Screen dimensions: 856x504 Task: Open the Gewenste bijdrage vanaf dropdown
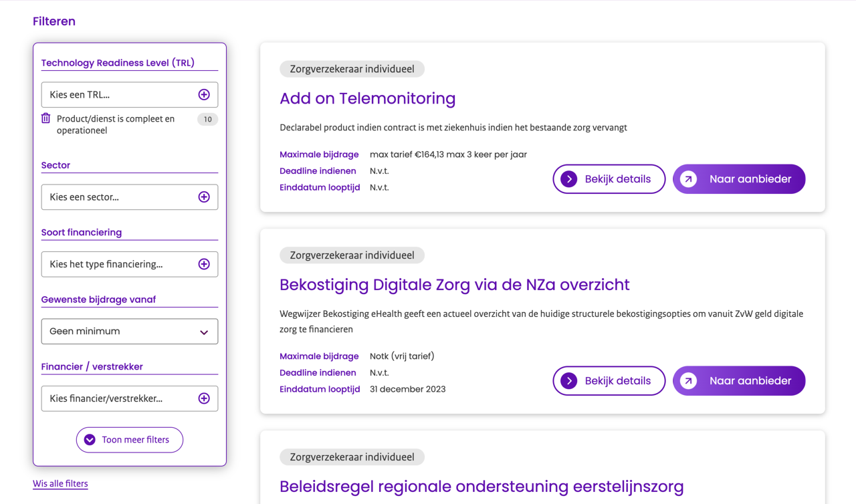click(x=130, y=332)
